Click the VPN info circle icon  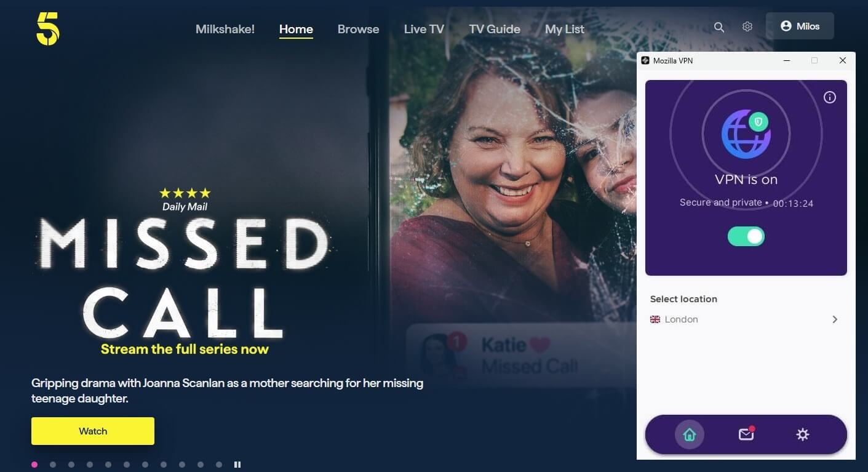click(830, 97)
